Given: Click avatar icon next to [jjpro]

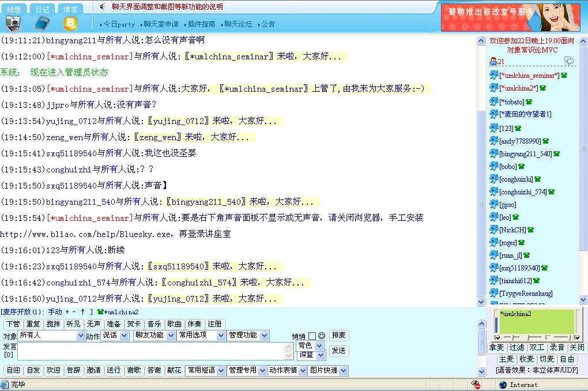Looking at the screenshot, I should pos(494,204).
